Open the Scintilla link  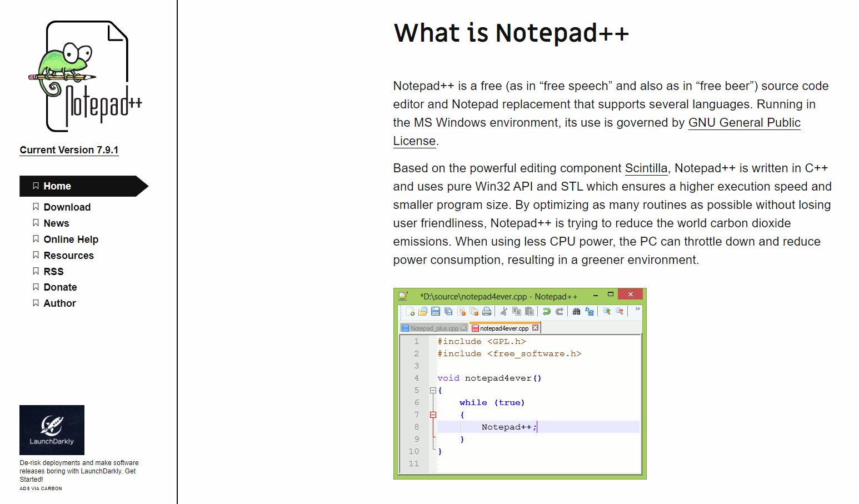tap(646, 168)
